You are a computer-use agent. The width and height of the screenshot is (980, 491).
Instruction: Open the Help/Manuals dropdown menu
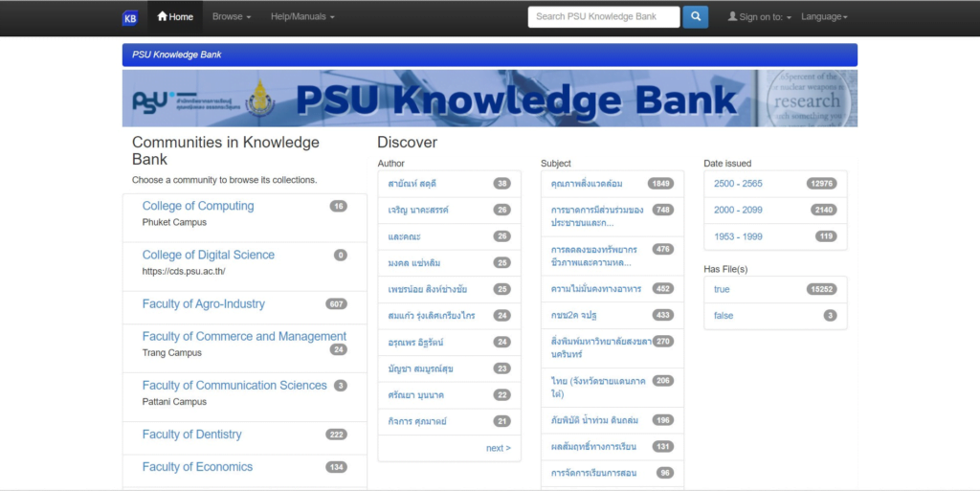pos(302,17)
